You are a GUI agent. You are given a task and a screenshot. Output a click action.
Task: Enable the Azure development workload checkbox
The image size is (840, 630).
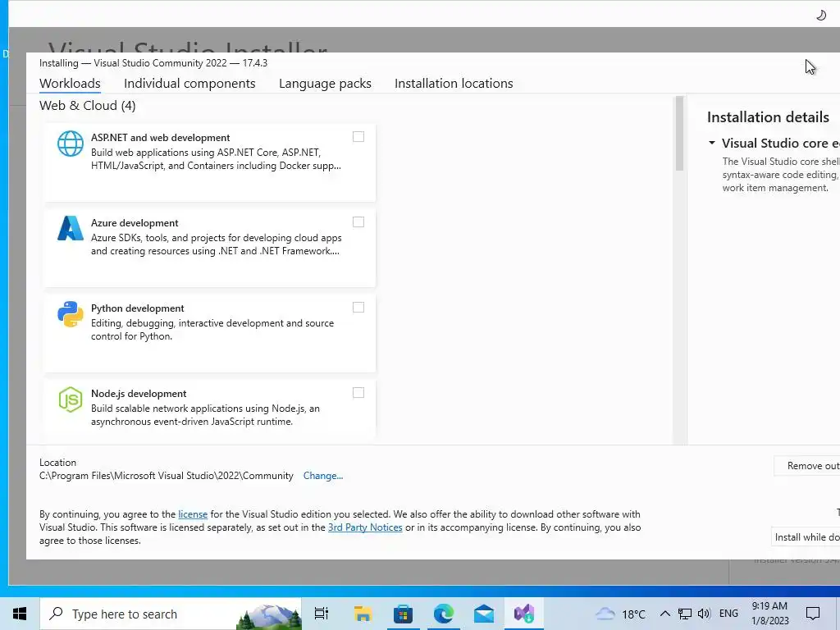pos(358,221)
